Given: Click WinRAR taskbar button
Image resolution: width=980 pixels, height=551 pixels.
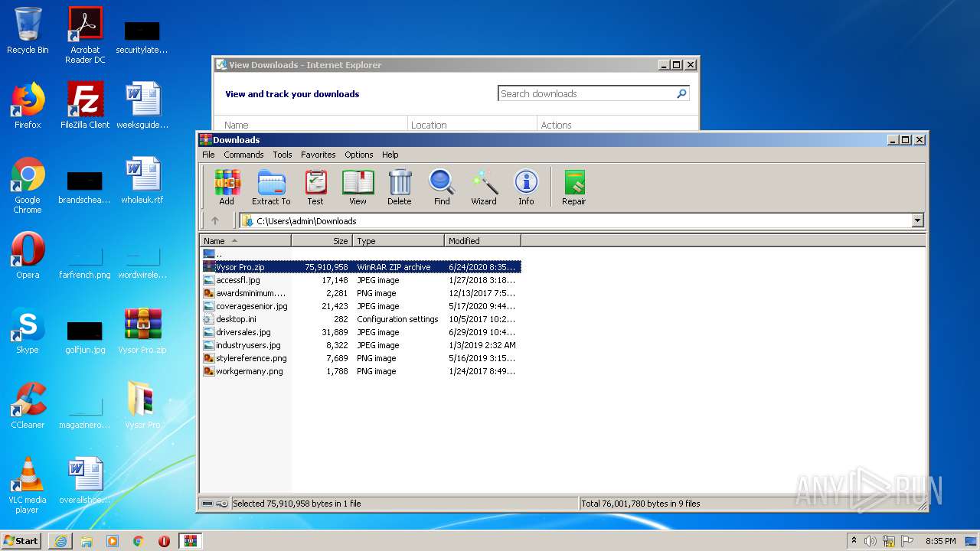Looking at the screenshot, I should (x=190, y=541).
